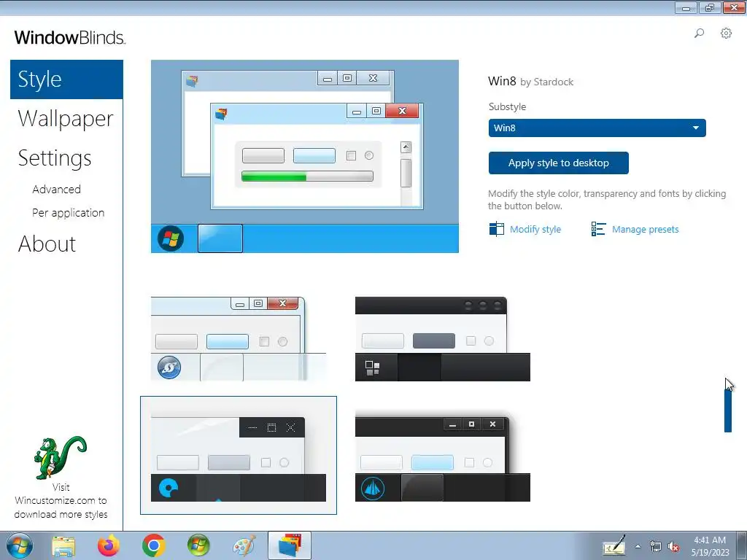Viewport: 747px width, 560px height.
Task: Select the highlighted style with cyan start logo
Action: [239, 455]
